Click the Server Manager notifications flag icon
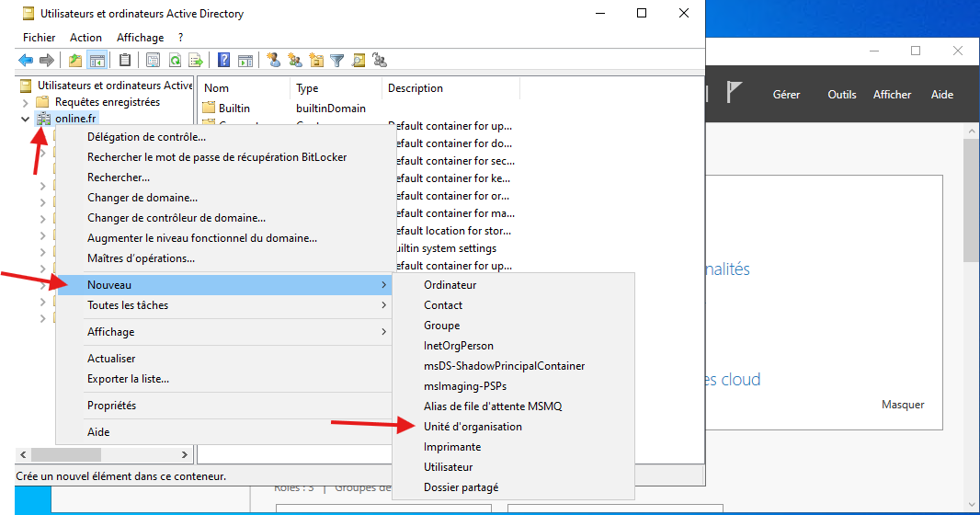 click(x=734, y=93)
